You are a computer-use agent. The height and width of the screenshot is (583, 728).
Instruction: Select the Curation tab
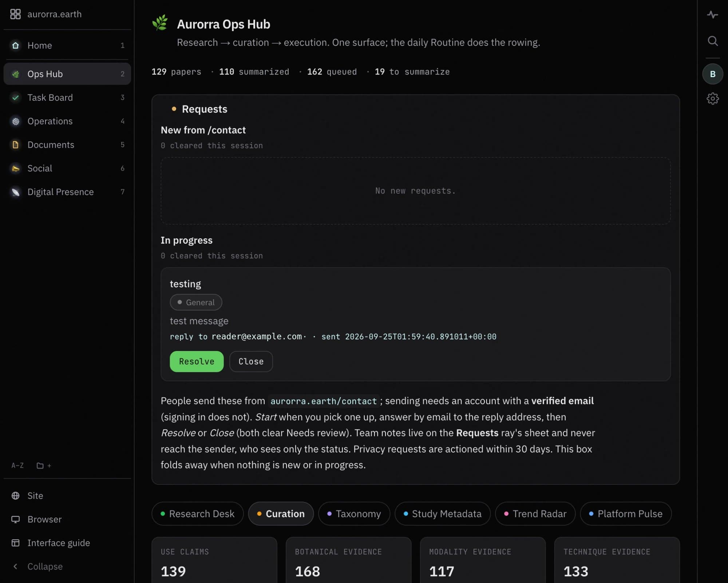(281, 514)
